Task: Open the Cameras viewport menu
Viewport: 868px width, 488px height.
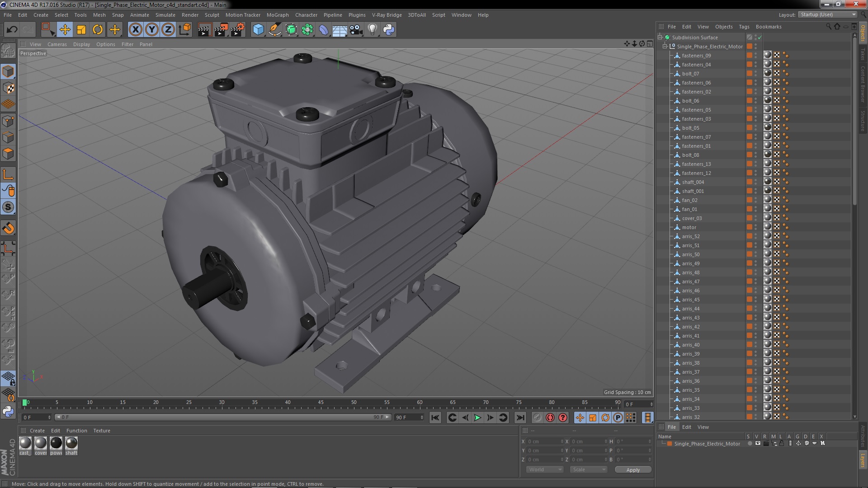Action: tap(57, 44)
